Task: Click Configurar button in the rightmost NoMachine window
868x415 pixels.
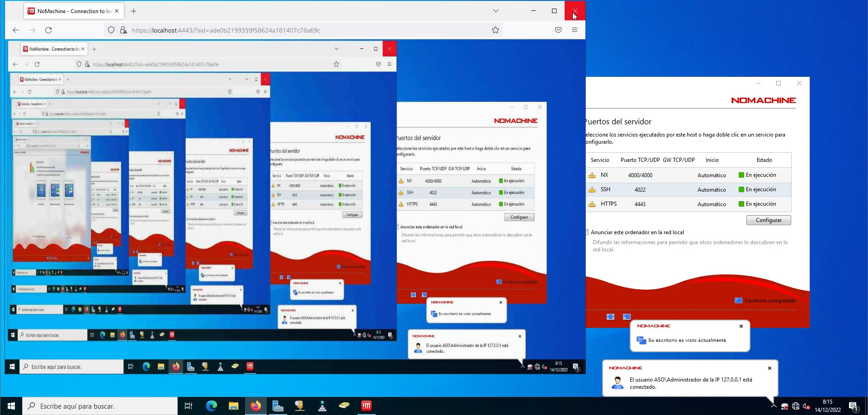Action: [768, 220]
